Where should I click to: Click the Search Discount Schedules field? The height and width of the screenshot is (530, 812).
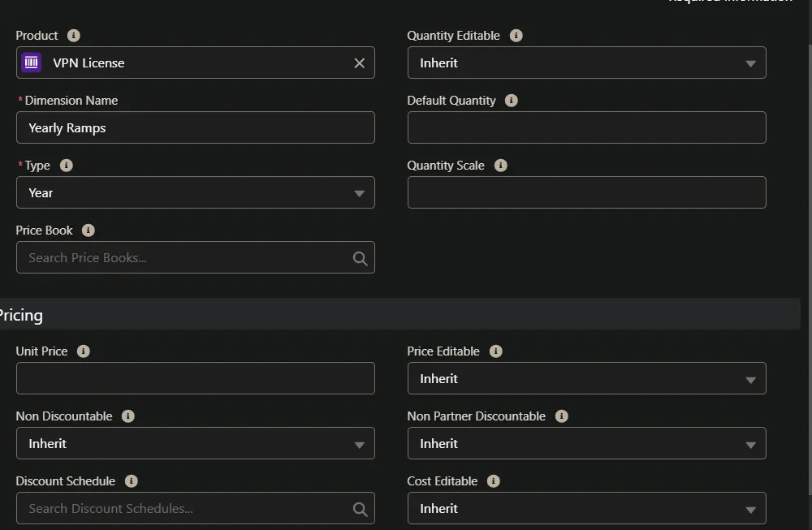(195, 508)
